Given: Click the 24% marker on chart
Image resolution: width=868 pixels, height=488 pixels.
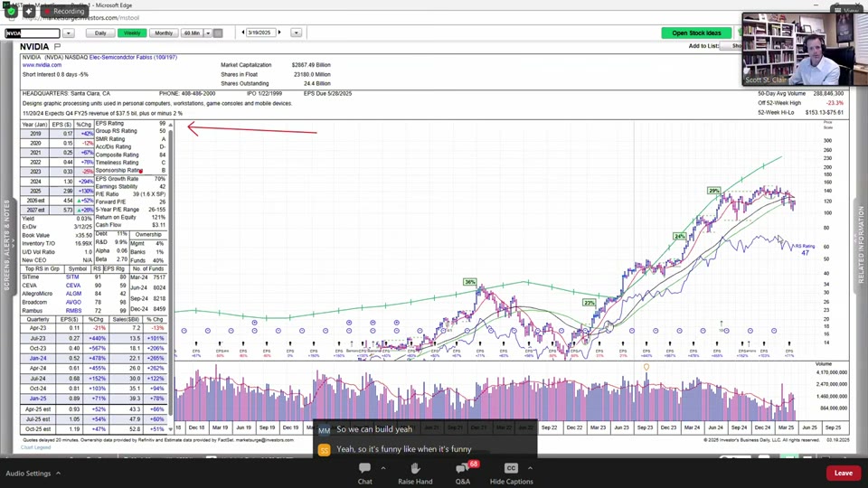Looking at the screenshot, I should tap(679, 236).
